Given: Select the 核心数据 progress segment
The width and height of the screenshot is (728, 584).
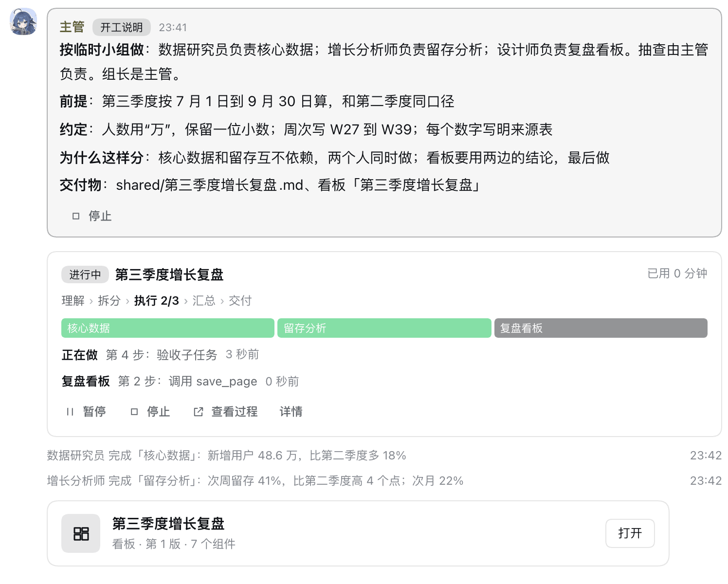Looking at the screenshot, I should [x=168, y=328].
